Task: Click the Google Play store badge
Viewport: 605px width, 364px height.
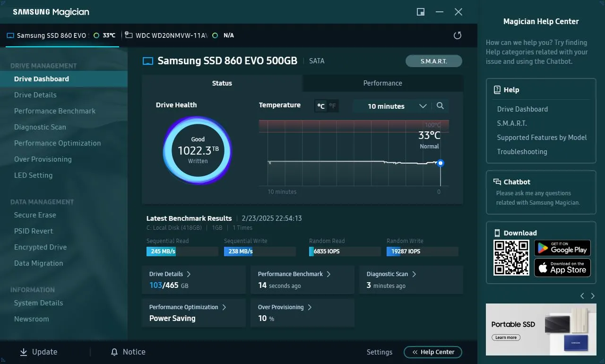Action: pyautogui.click(x=562, y=248)
